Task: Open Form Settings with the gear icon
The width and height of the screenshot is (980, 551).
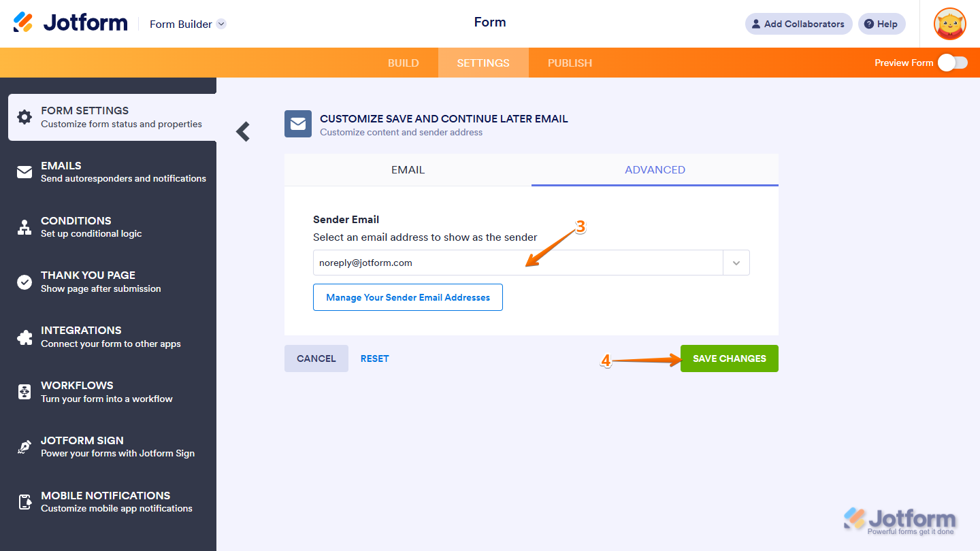Action: [24, 117]
